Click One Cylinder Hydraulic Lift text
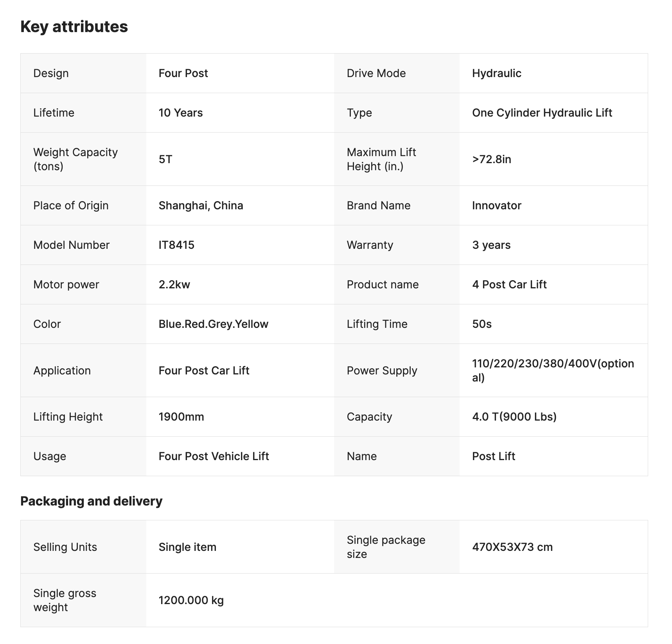672x644 pixels. [542, 113]
